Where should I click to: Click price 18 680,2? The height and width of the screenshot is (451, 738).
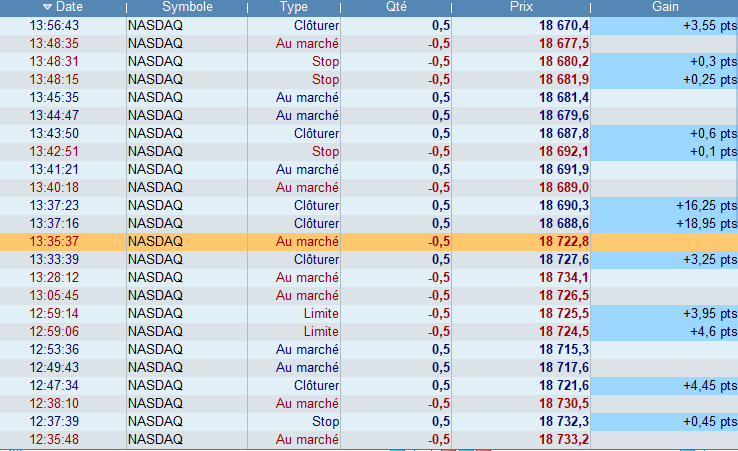click(x=564, y=61)
